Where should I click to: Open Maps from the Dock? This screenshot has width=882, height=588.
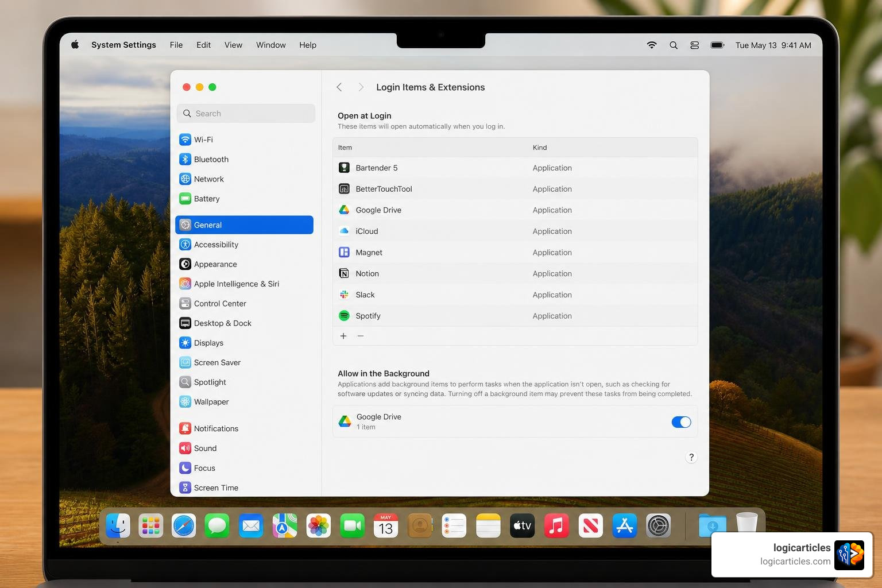(x=285, y=525)
